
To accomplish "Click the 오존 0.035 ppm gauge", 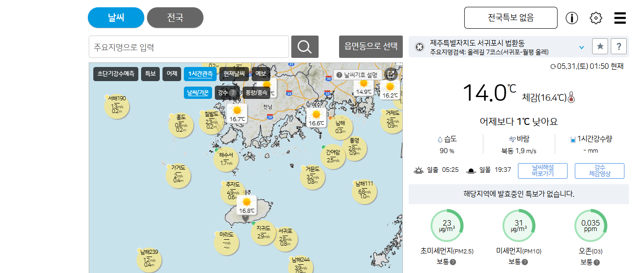I will point(591,226).
